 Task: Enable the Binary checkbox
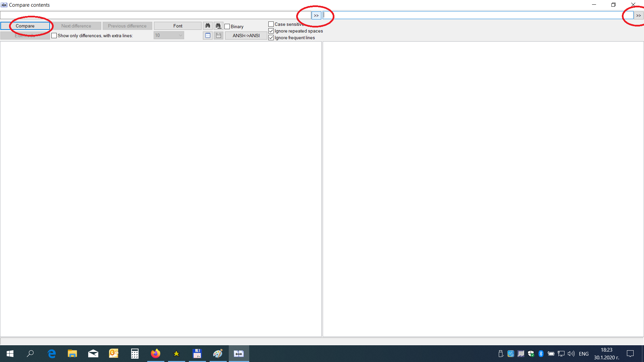227,26
